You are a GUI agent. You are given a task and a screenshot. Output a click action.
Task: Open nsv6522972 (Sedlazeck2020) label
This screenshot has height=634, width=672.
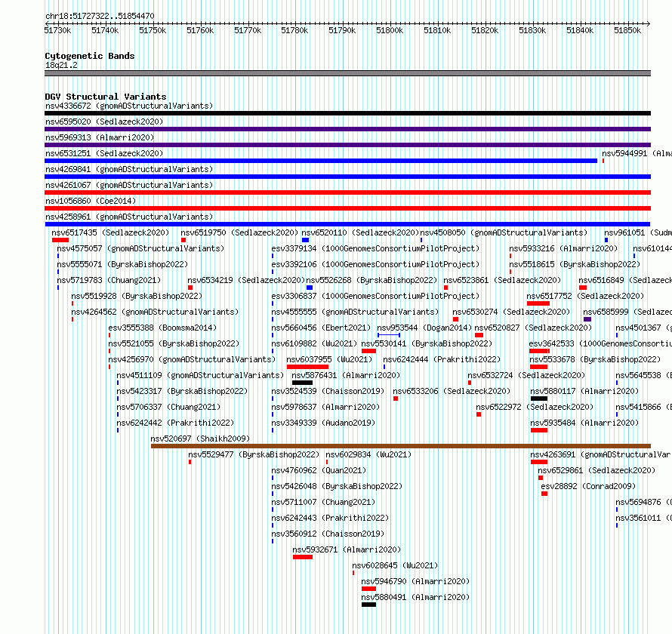tap(535, 407)
